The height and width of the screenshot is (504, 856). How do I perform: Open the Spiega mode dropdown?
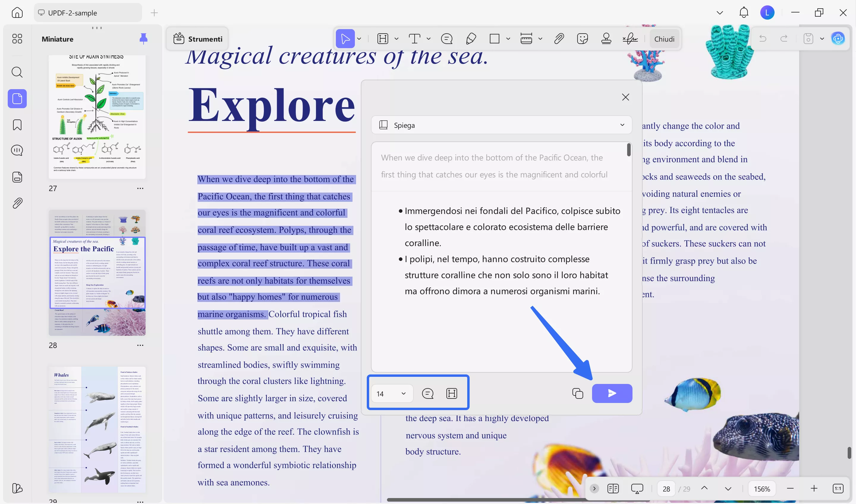tap(623, 125)
